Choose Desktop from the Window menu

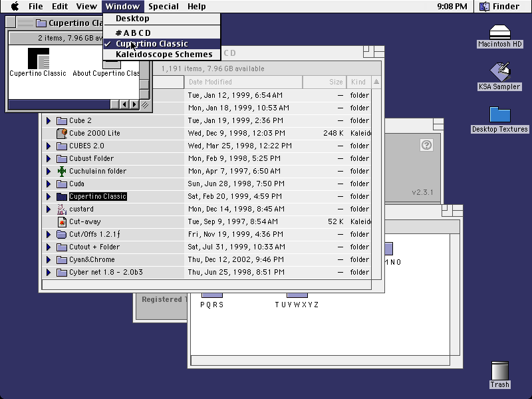click(x=162, y=19)
